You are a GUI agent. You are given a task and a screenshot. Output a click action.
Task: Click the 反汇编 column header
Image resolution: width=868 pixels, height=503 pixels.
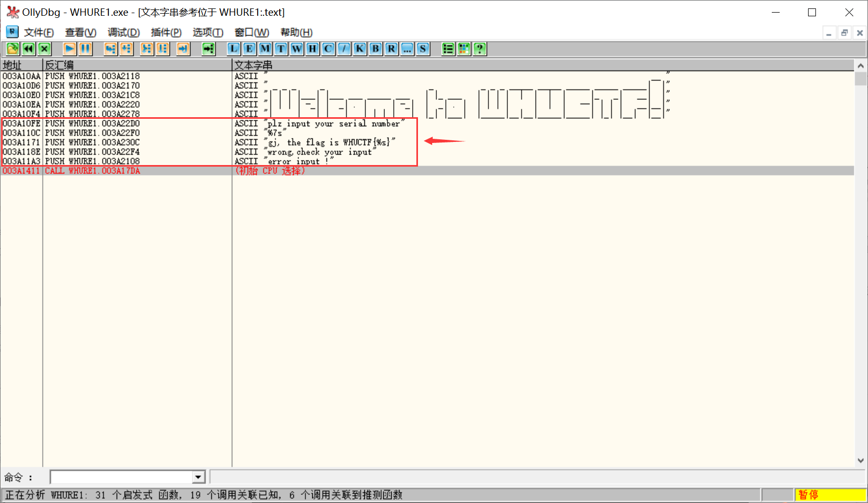pos(137,65)
